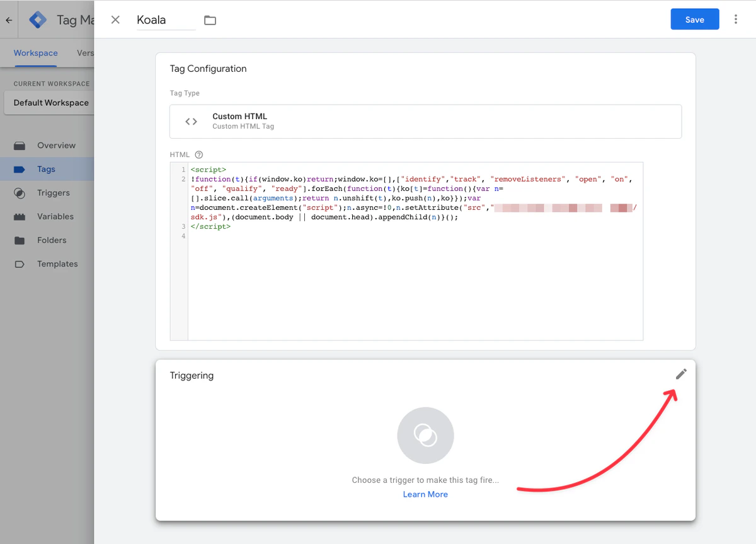The height and width of the screenshot is (544, 756).
Task: Click the back arrow in Tag Manager
Action: tap(9, 20)
